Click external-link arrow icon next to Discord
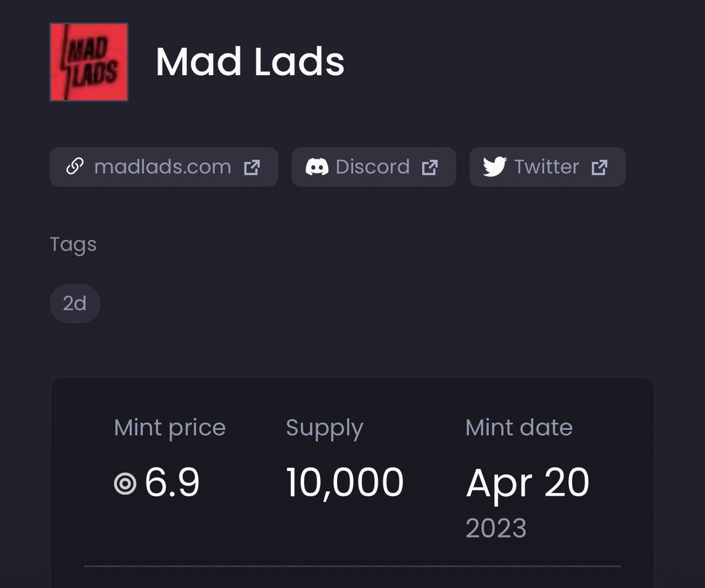The image size is (705, 588). point(430,167)
